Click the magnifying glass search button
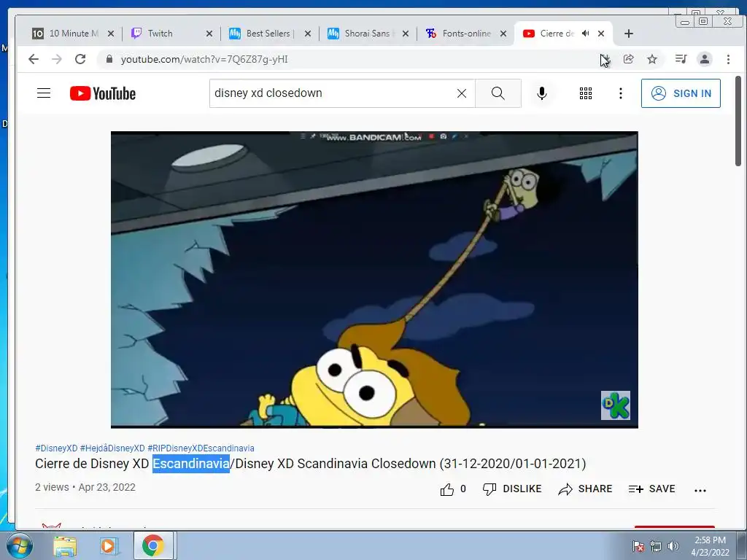Image resolution: width=747 pixels, height=560 pixels. 498,93
